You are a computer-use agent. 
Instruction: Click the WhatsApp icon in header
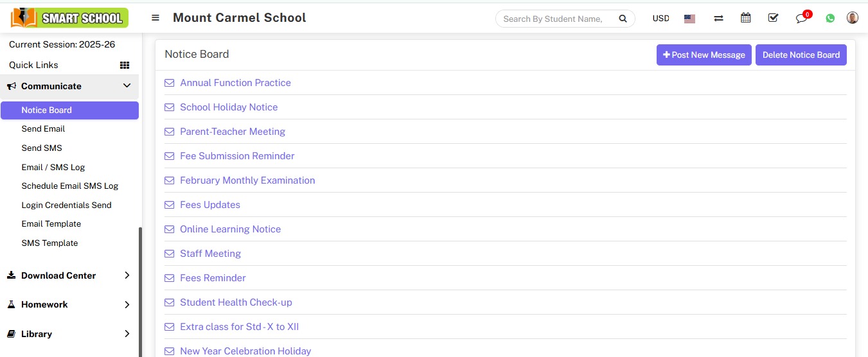tap(830, 18)
